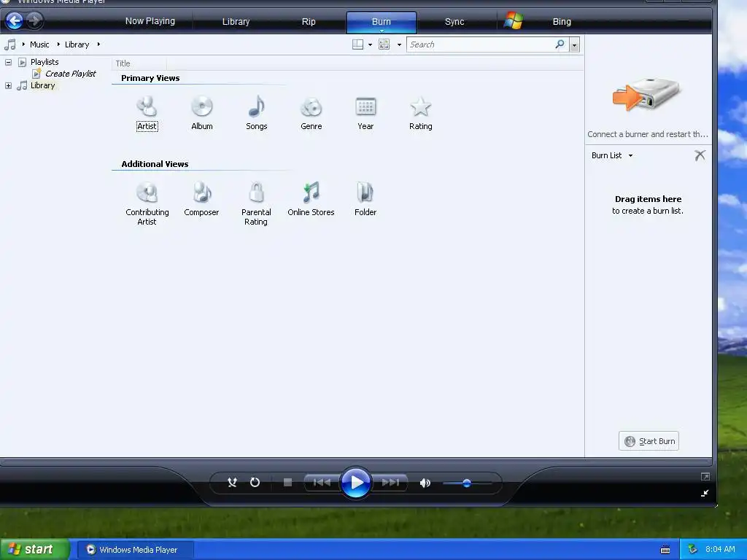This screenshot has width=747, height=560.
Task: Click the keyboard tray icon
Action: point(665,550)
